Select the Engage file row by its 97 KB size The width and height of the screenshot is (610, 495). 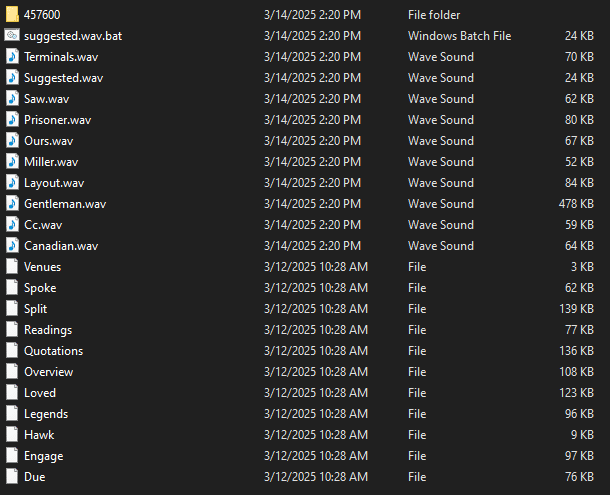[x=579, y=456]
